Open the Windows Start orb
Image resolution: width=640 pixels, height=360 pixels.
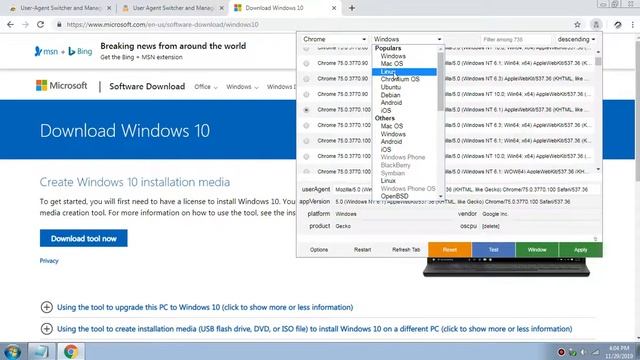click(12, 351)
